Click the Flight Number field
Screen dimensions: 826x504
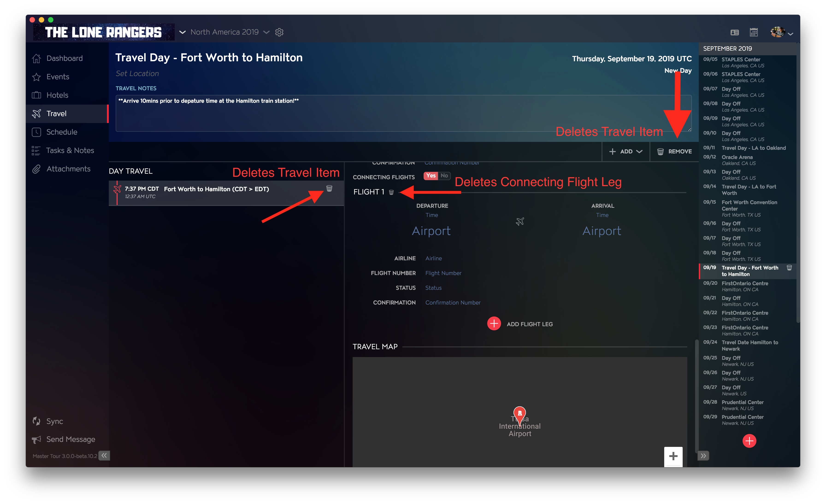[443, 273]
